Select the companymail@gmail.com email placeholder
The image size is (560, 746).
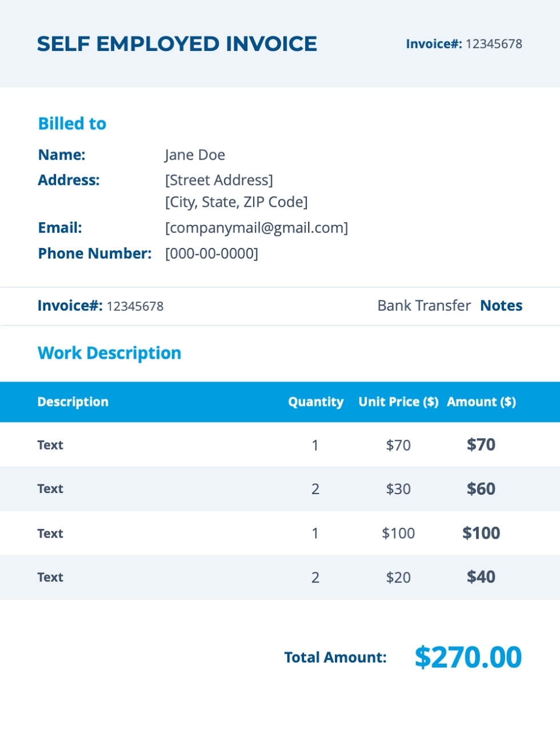[x=257, y=228]
